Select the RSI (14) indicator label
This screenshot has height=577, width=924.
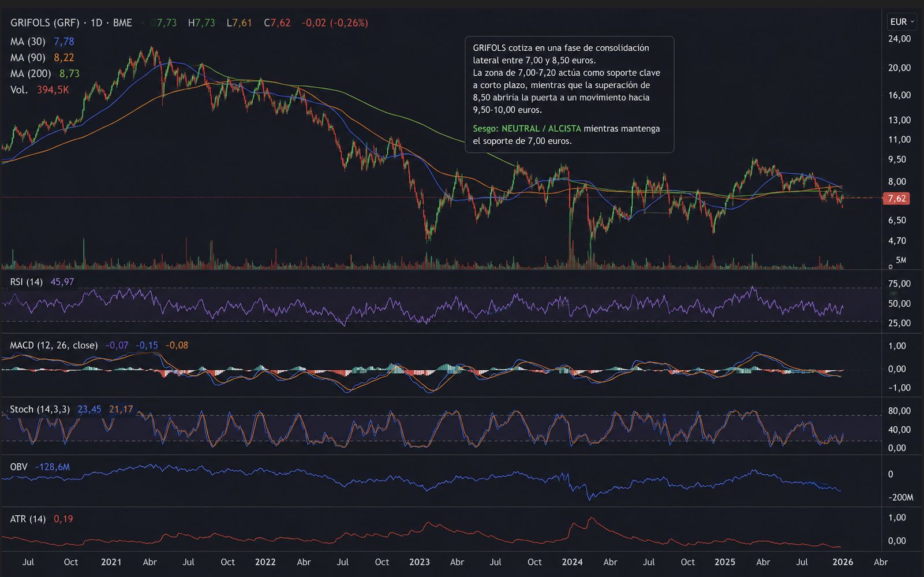coord(26,282)
